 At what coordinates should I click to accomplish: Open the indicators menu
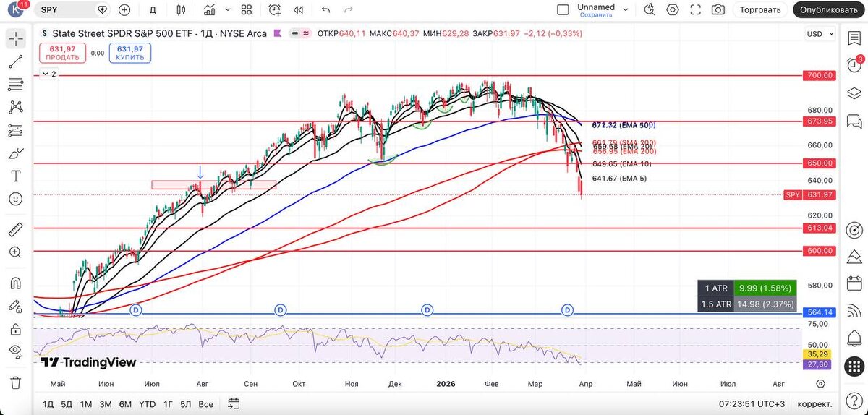(210, 10)
